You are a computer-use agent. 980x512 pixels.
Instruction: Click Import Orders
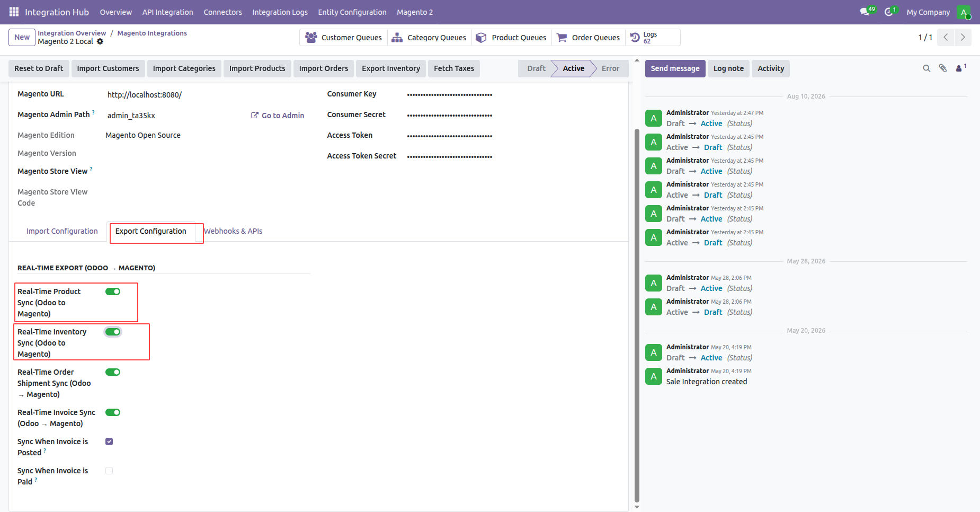point(324,68)
